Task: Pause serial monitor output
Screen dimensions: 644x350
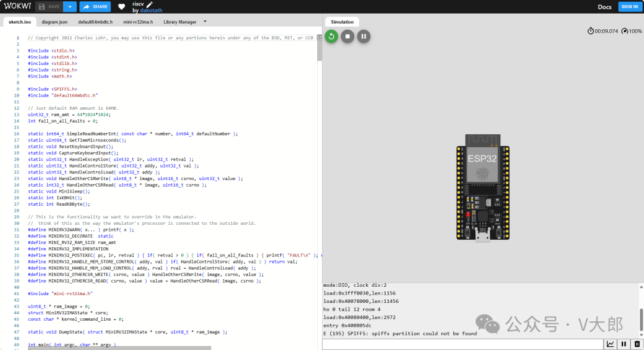Action: tap(624, 344)
